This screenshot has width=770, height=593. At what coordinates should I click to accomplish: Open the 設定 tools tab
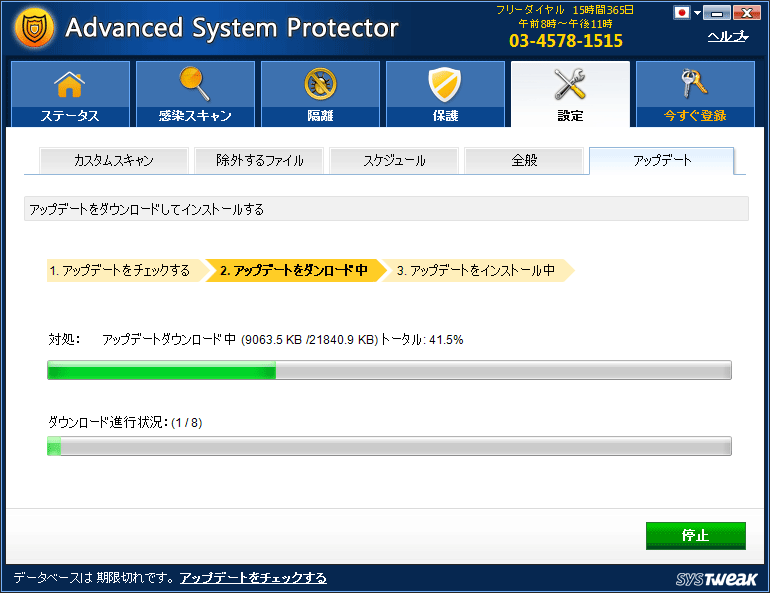tap(570, 94)
